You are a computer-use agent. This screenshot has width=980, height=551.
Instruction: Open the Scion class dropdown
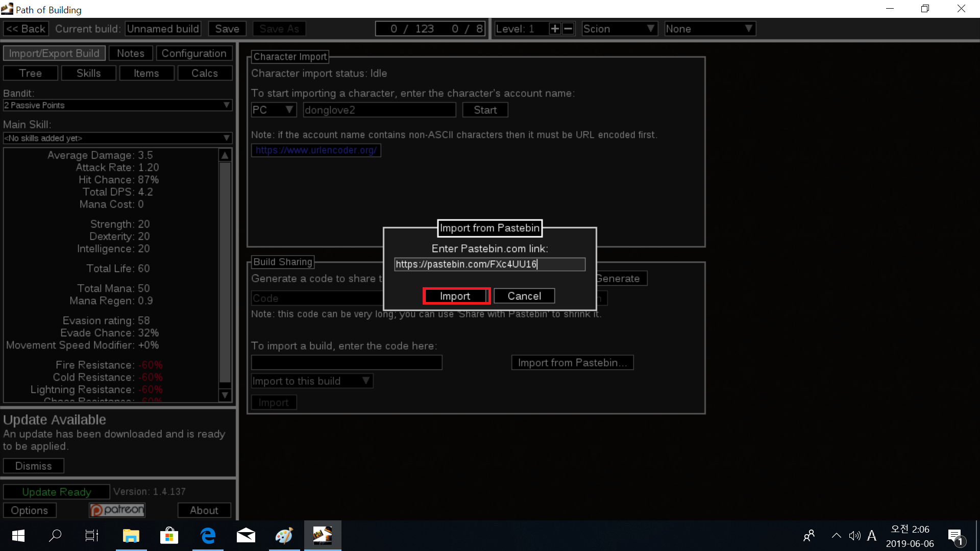(x=619, y=29)
